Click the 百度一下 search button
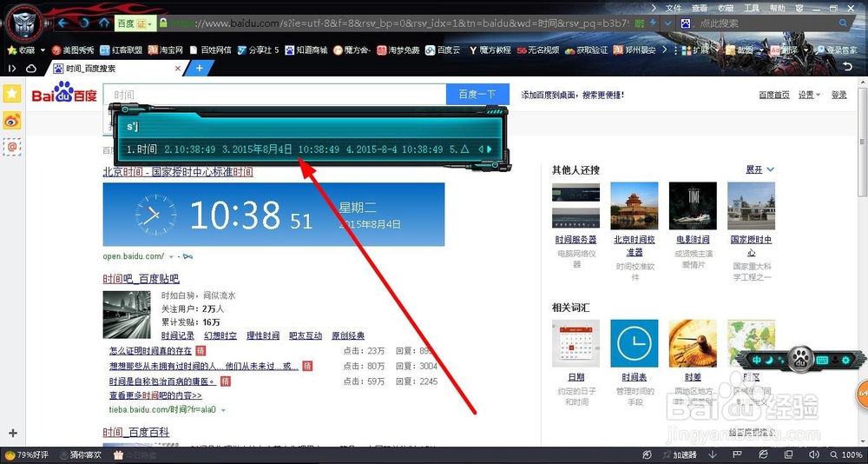The image size is (868, 464). (x=477, y=95)
